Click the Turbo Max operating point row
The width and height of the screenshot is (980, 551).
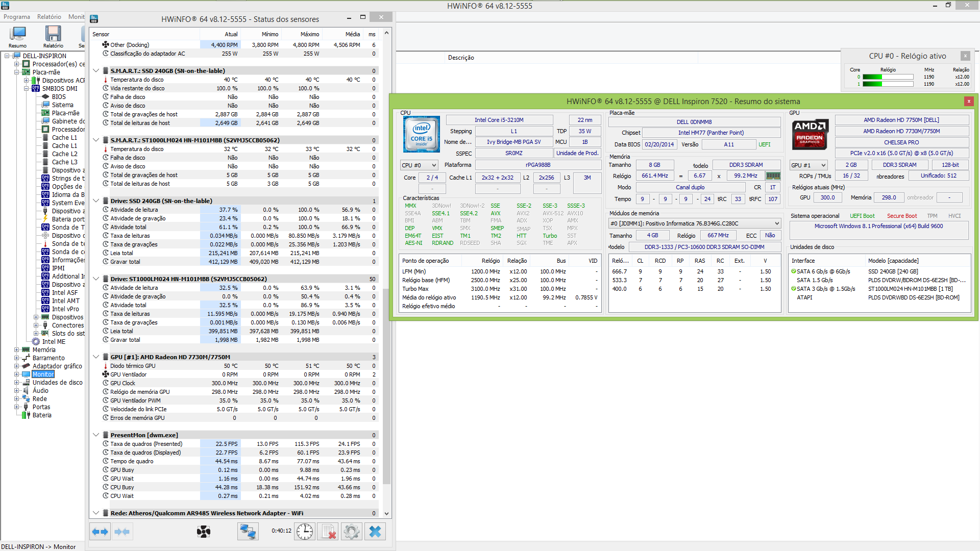(x=500, y=289)
